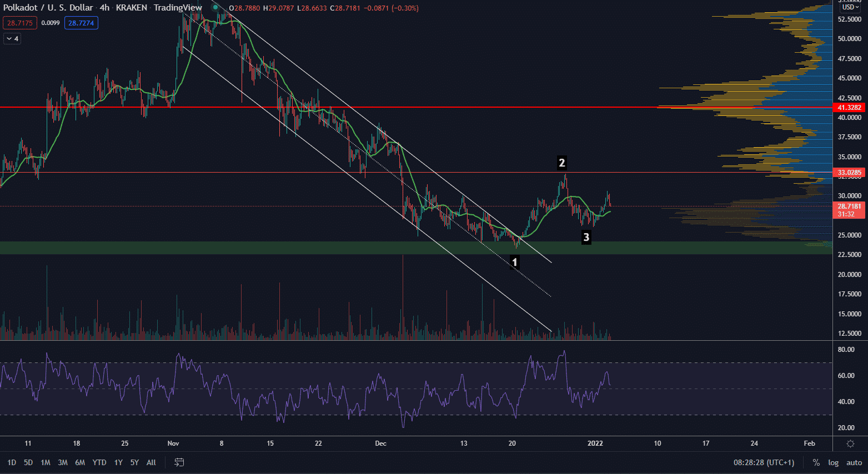Open the USD currency dropdown
This screenshot has height=474, width=868.
pos(850,7)
